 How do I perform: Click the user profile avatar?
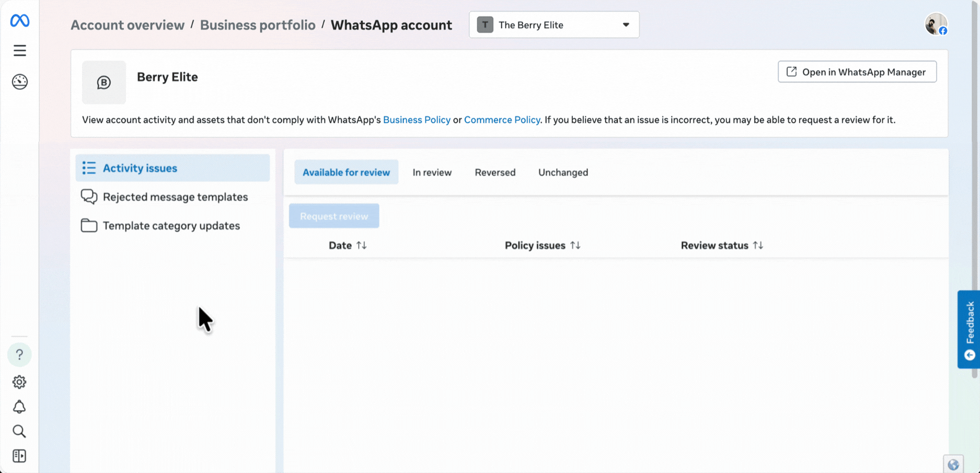[936, 24]
